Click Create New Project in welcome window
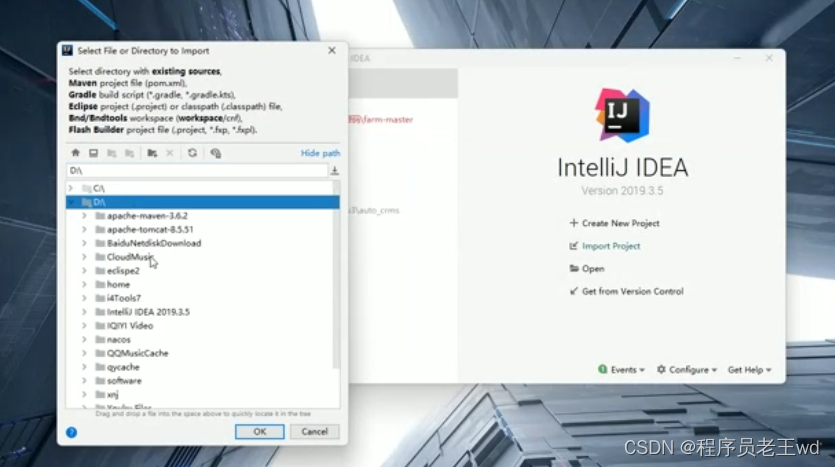The image size is (835, 467). 615,223
